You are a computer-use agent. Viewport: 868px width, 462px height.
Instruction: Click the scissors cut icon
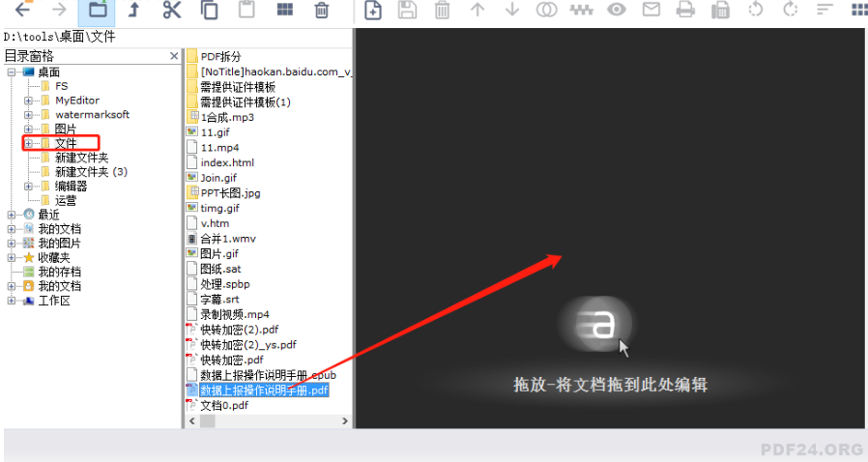172,10
